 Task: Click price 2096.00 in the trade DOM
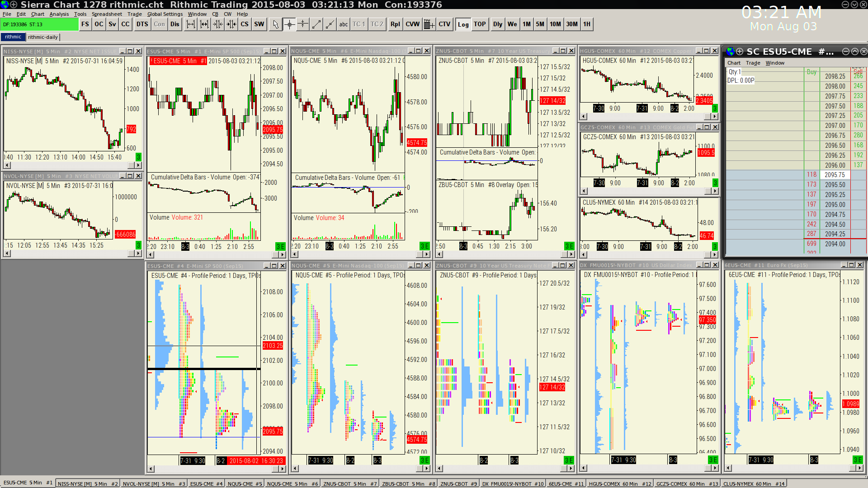tap(835, 165)
